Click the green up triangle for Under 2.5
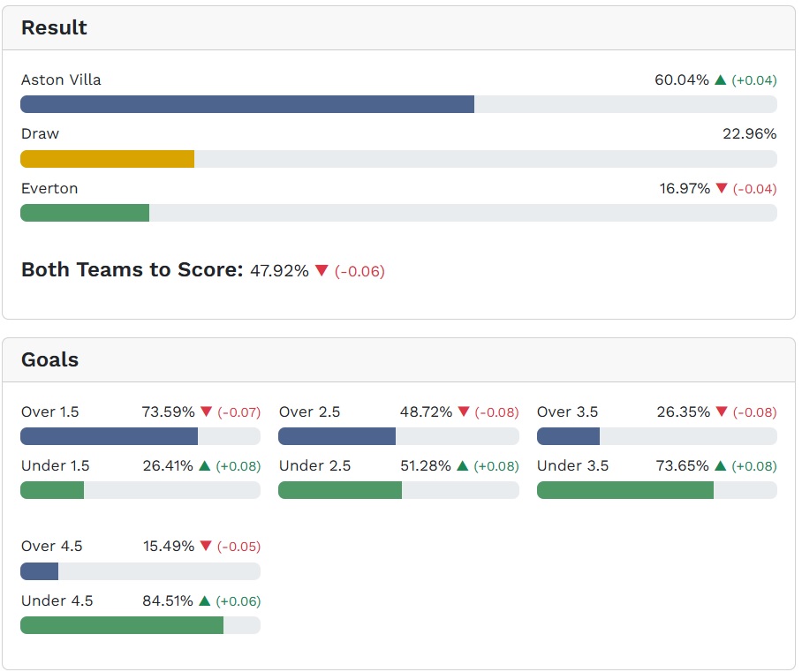This screenshot has width=802, height=672. (463, 465)
